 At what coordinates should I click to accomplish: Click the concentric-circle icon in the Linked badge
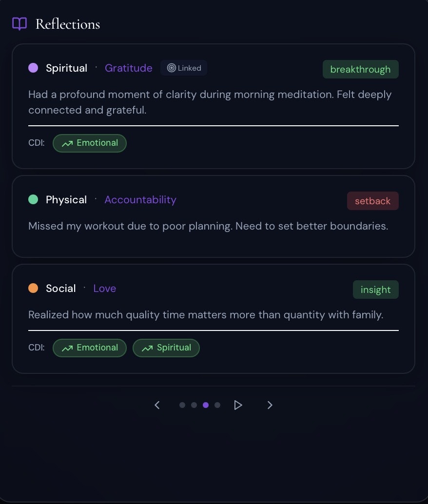point(171,68)
